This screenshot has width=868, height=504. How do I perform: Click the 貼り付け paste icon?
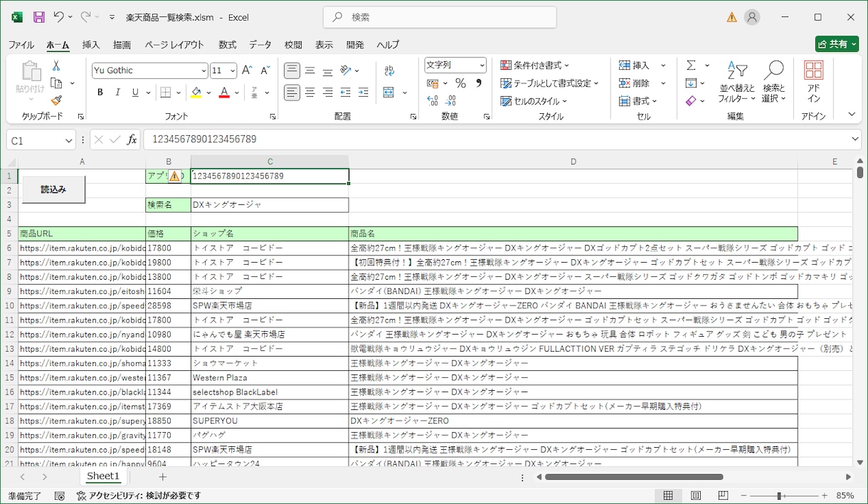(31, 71)
